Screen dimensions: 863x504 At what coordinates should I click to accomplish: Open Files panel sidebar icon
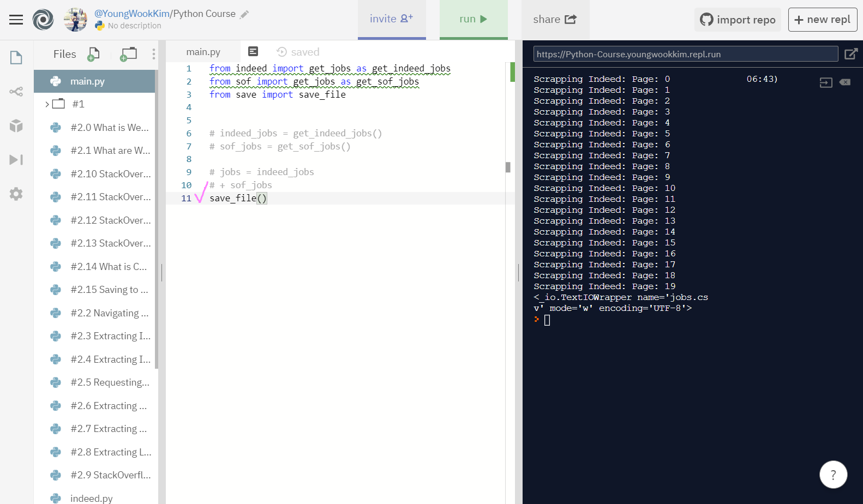(x=16, y=57)
